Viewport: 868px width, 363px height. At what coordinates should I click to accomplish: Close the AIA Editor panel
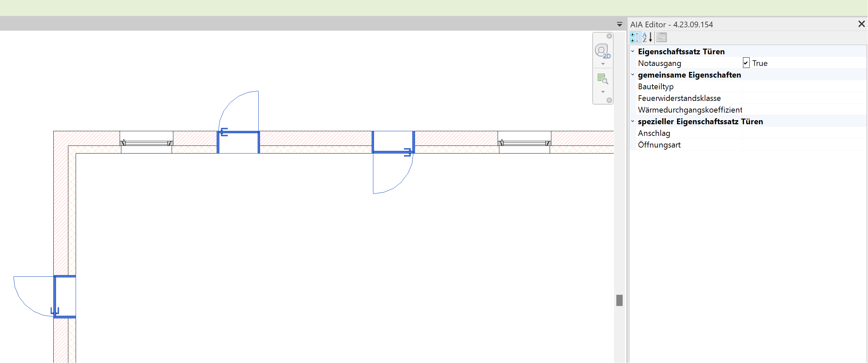pyautogui.click(x=861, y=24)
